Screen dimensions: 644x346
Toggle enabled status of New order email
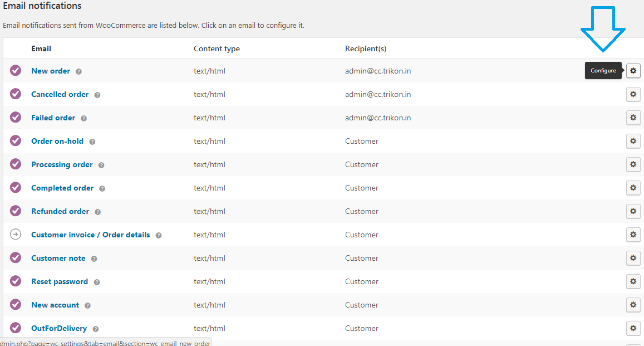(16, 70)
